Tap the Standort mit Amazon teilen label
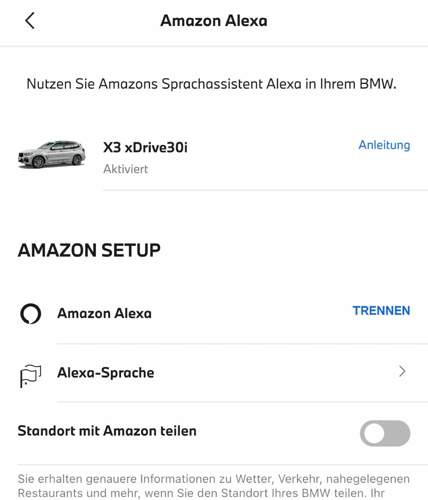 (x=107, y=431)
